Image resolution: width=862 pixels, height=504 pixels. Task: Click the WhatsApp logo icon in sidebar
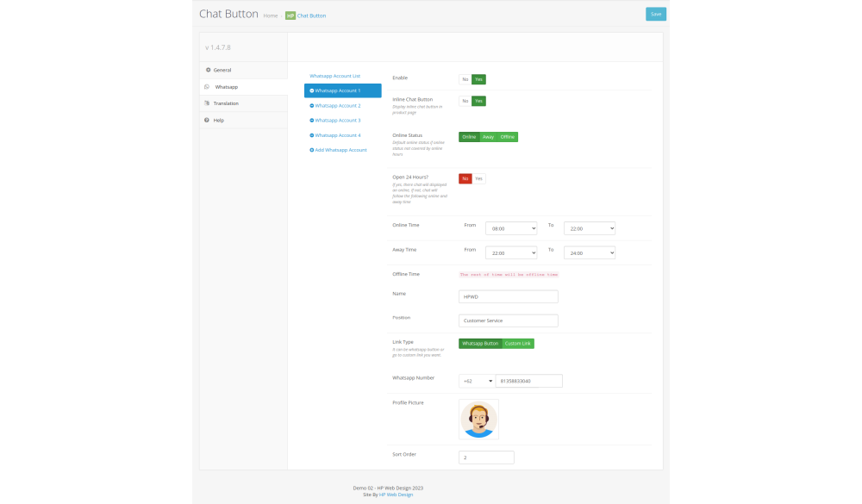(207, 87)
